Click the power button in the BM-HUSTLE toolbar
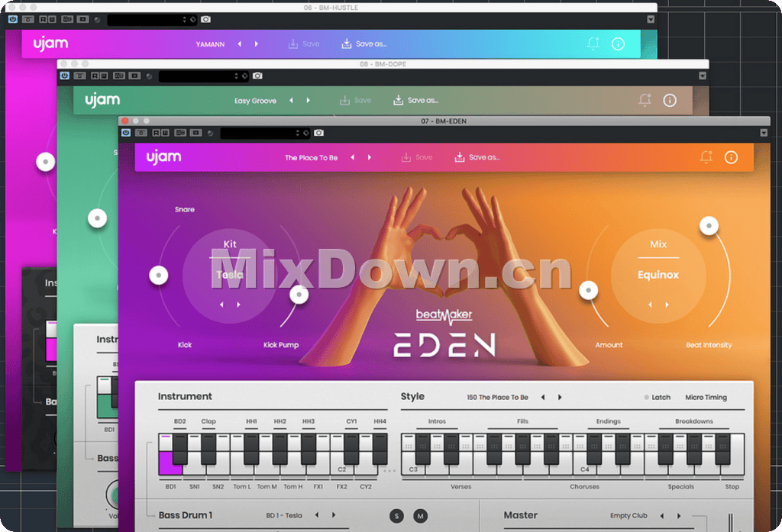This screenshot has width=782, height=532. (13, 19)
